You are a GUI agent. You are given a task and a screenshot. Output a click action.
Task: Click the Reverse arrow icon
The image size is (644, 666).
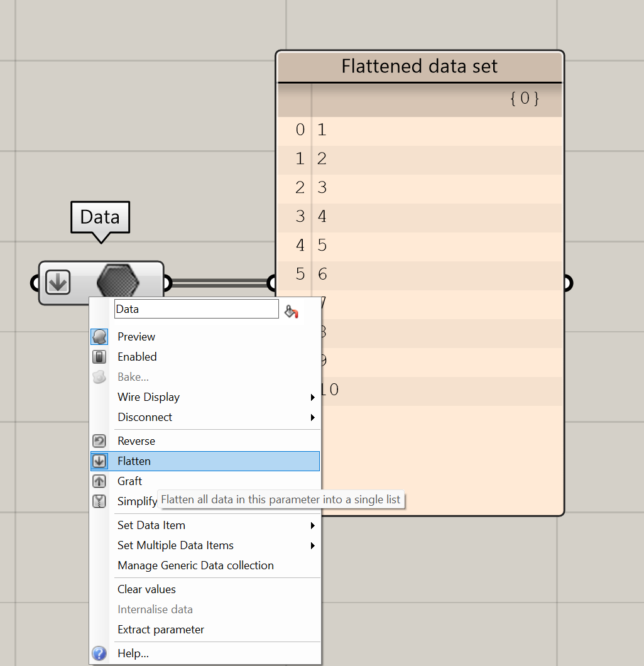click(99, 441)
